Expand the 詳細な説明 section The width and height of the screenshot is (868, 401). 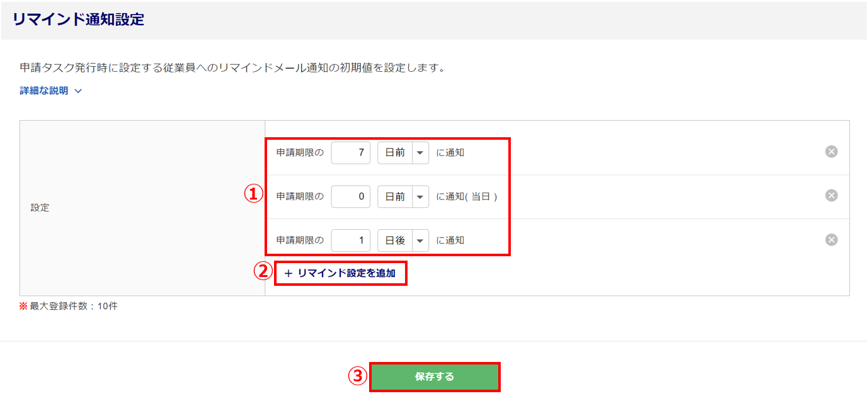(x=51, y=91)
